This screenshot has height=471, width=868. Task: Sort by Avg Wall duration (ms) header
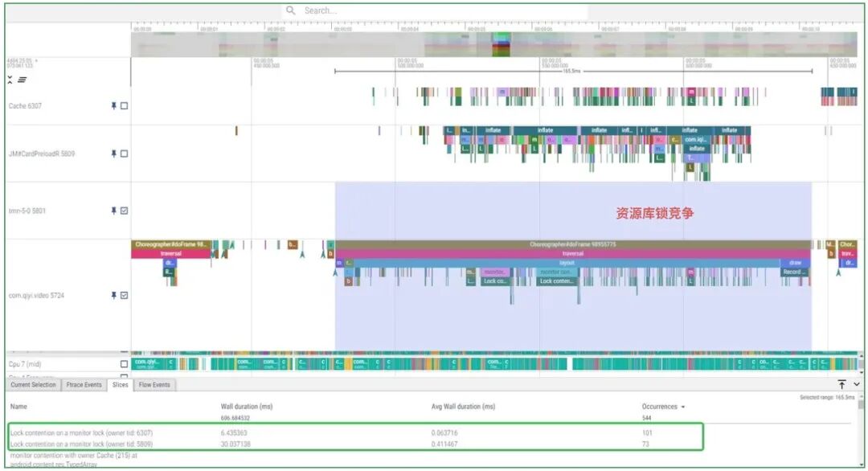tap(464, 406)
